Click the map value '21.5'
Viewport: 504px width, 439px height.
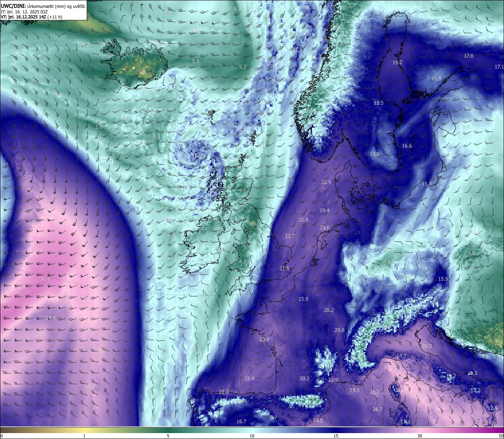(284, 268)
